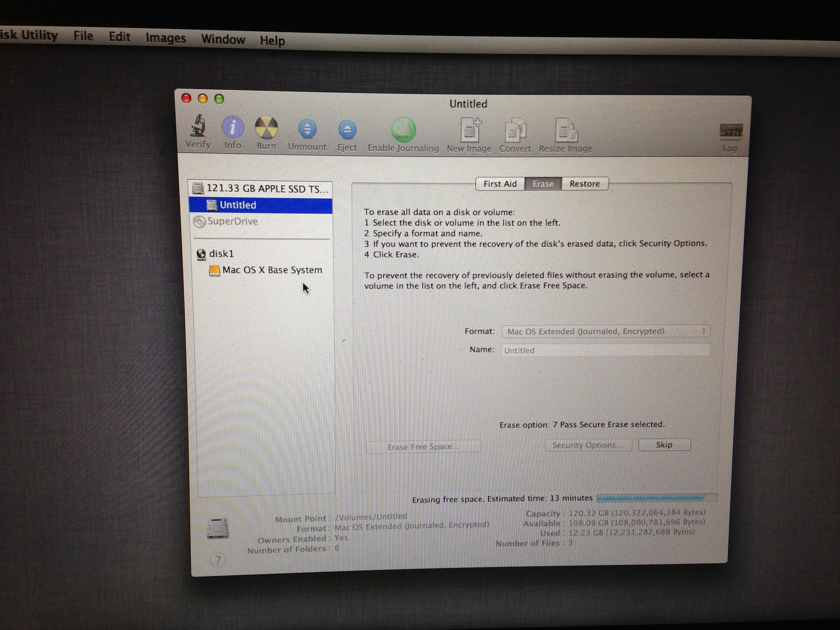This screenshot has height=630, width=840.
Task: Select Mac OS X Base System volume
Action: 265,270
